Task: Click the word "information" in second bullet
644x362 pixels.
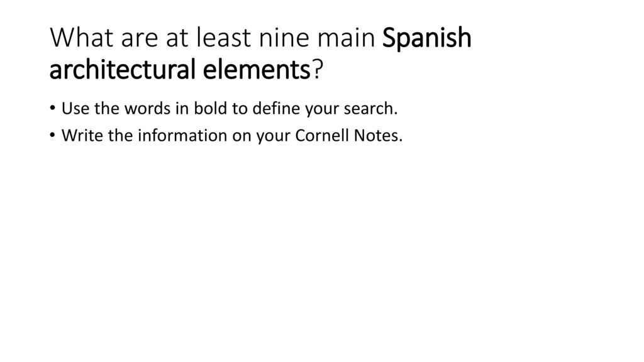Action: (183, 136)
